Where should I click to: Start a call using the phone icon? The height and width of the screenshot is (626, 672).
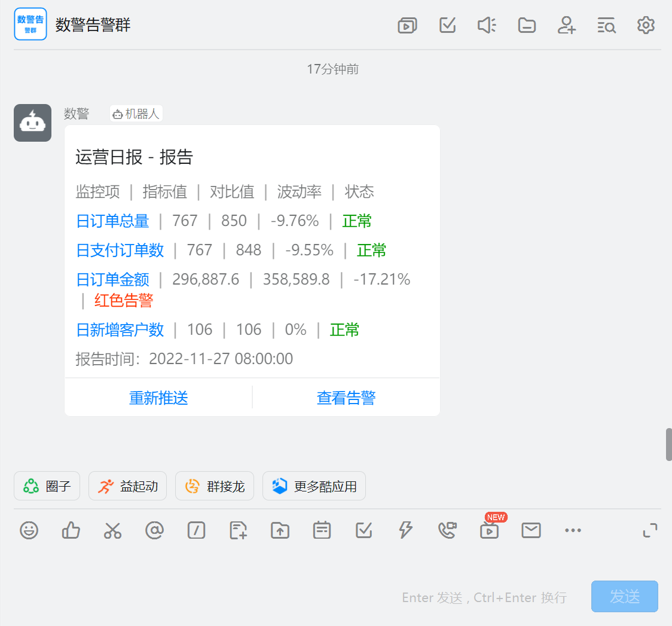[447, 530]
